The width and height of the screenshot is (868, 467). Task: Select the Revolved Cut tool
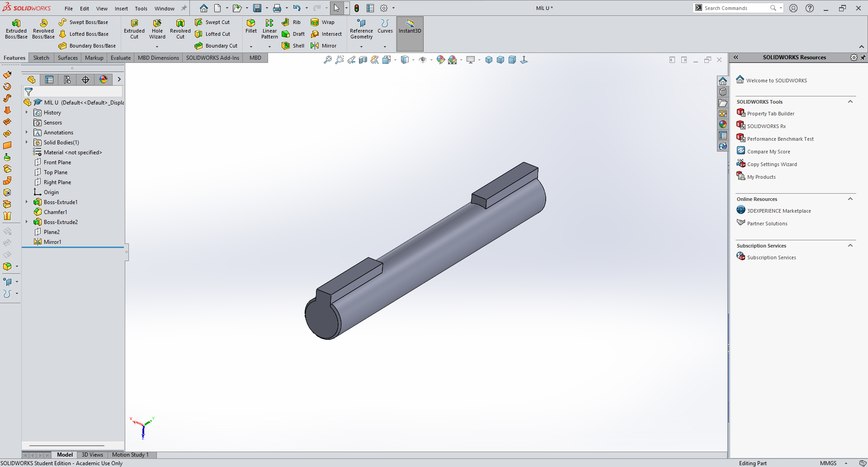tap(180, 29)
